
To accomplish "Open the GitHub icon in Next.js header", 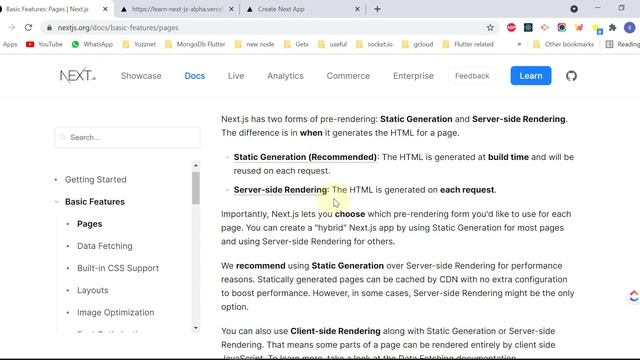I will click(571, 76).
